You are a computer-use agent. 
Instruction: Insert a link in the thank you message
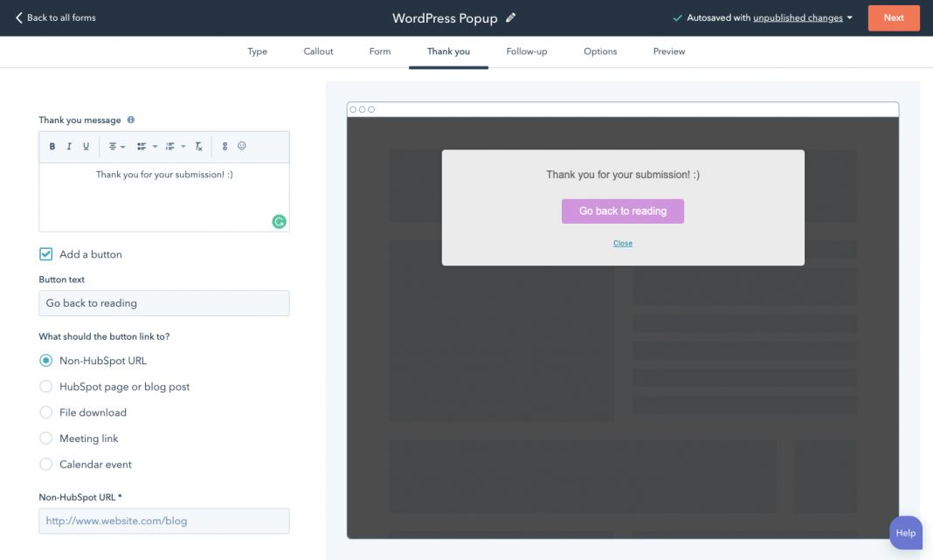point(224,146)
